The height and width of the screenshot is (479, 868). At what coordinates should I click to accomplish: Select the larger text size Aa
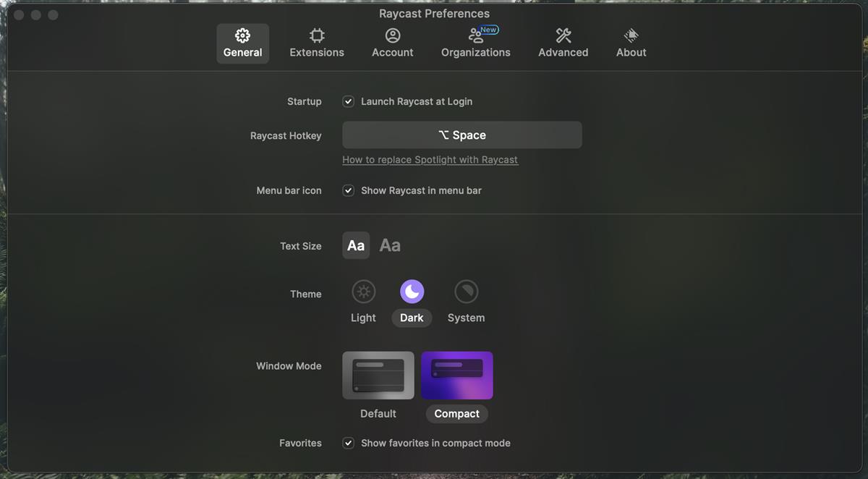tap(390, 245)
